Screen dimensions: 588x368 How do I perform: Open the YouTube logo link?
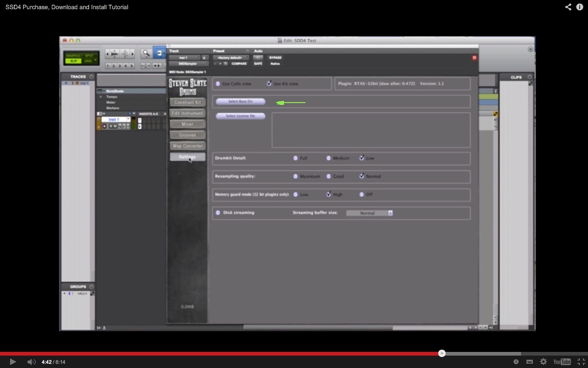pos(562,362)
